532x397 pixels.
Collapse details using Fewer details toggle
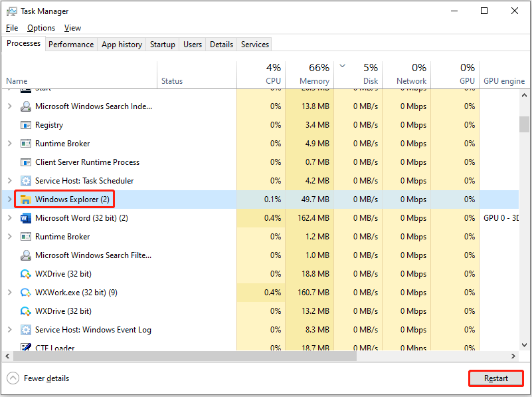(x=38, y=378)
